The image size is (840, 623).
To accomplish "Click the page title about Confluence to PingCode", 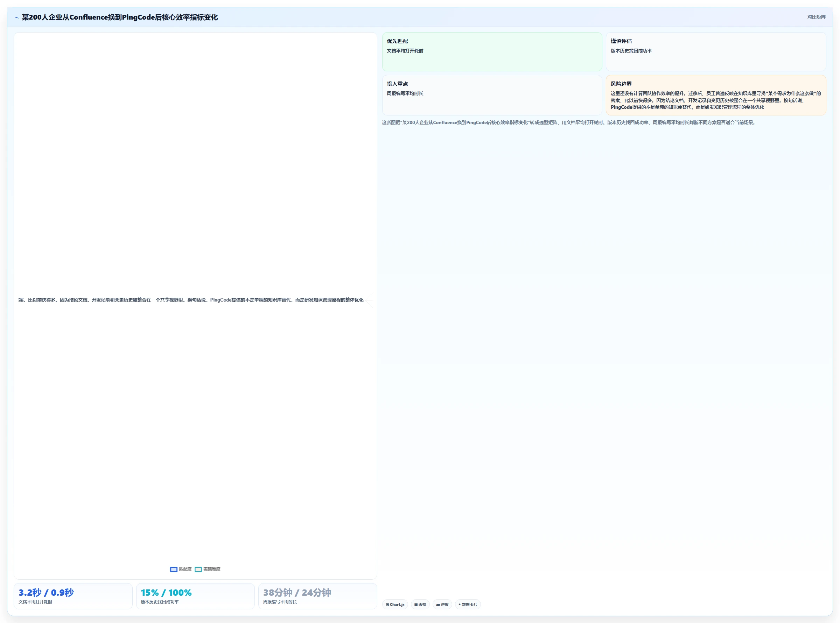I will point(120,17).
